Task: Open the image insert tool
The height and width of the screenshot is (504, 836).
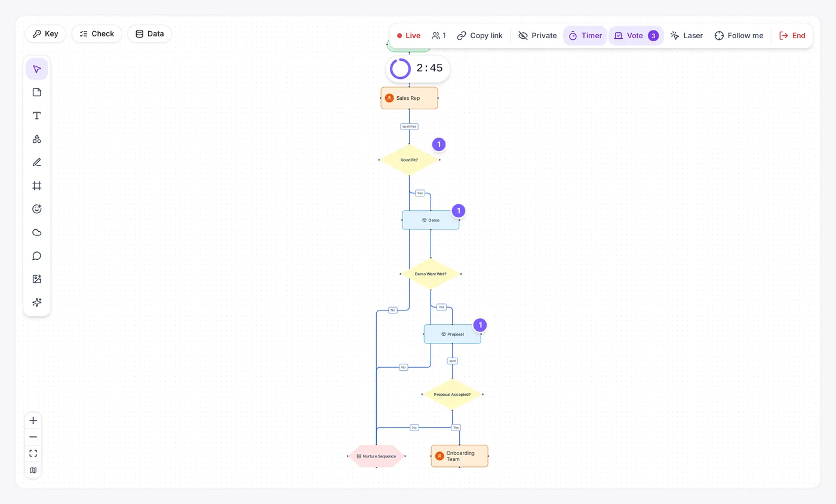Action: (x=37, y=279)
